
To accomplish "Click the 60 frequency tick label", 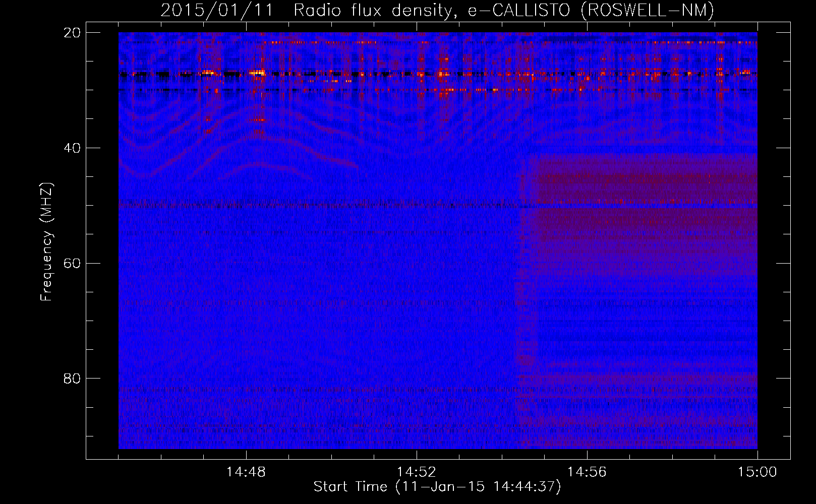I will [72, 264].
